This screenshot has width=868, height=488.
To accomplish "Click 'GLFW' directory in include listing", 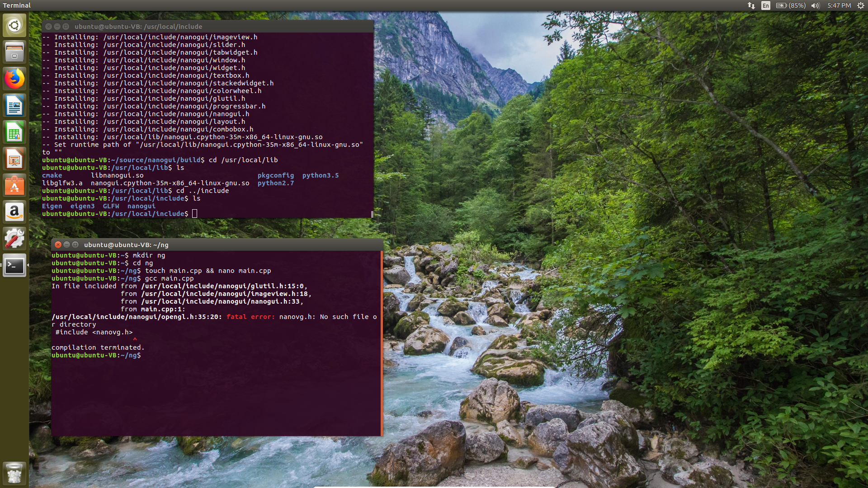I will [x=111, y=206].
